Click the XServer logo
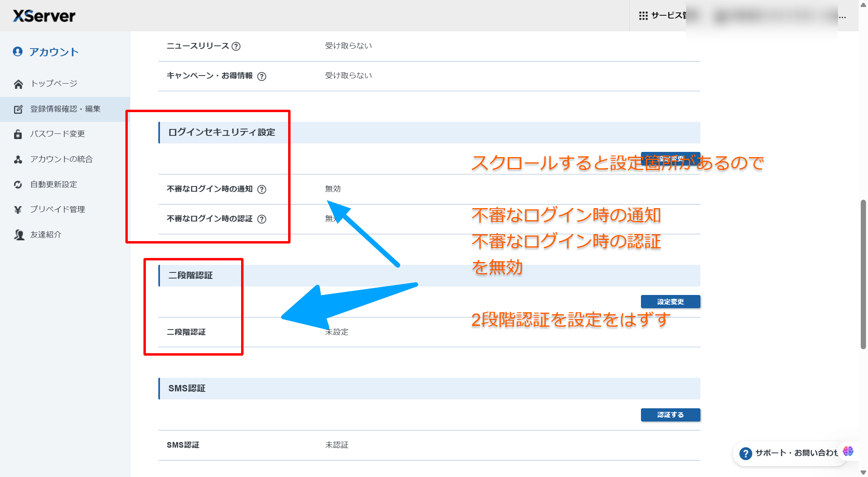 coord(44,16)
